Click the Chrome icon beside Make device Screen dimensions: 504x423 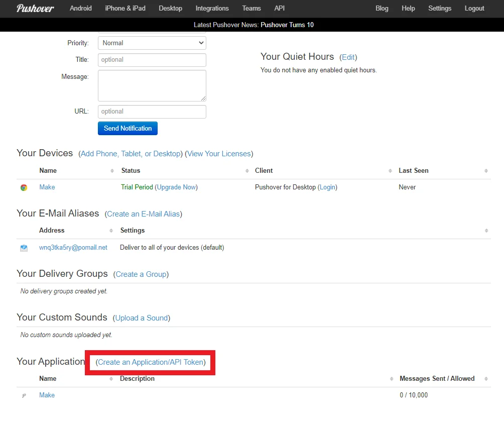(24, 187)
